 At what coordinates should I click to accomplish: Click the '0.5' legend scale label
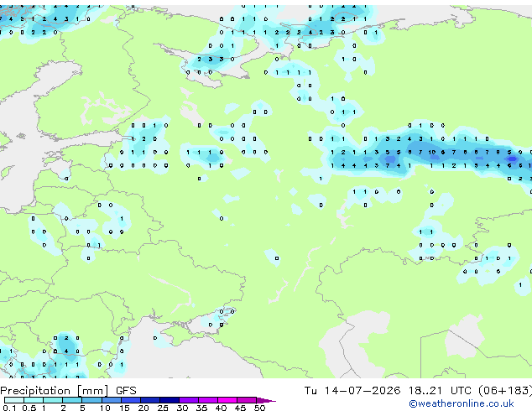(x=29, y=408)
